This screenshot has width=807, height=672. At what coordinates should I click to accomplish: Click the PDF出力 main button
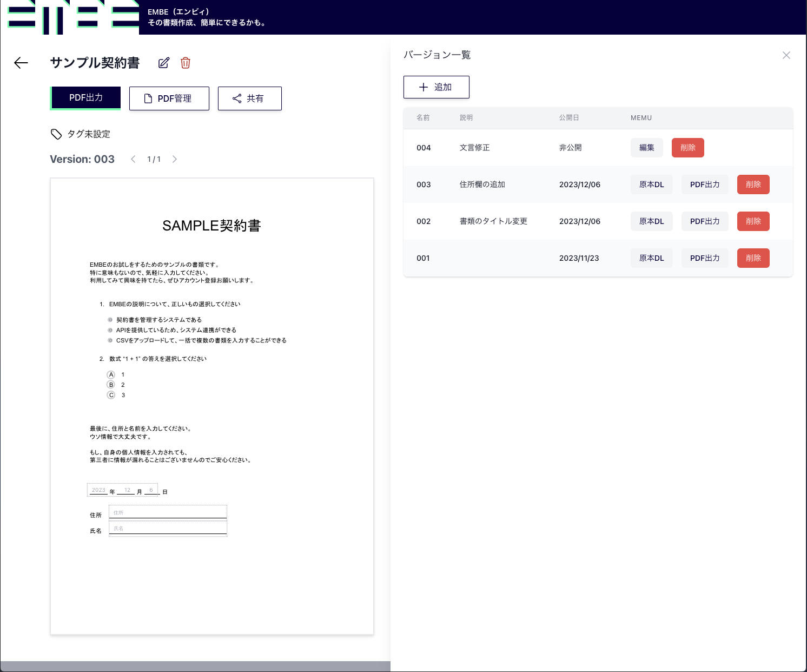85,98
